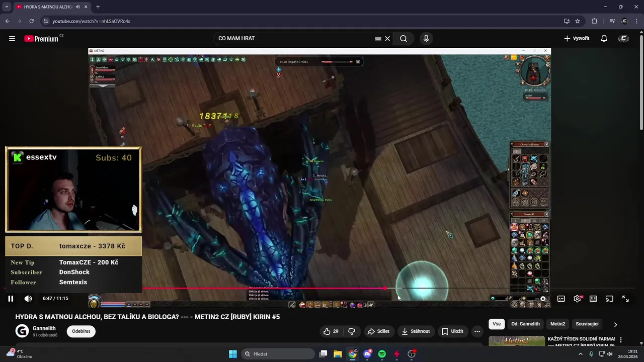644x362 pixels.
Task: Open the Chrome profile avatar
Action: click(x=625, y=21)
